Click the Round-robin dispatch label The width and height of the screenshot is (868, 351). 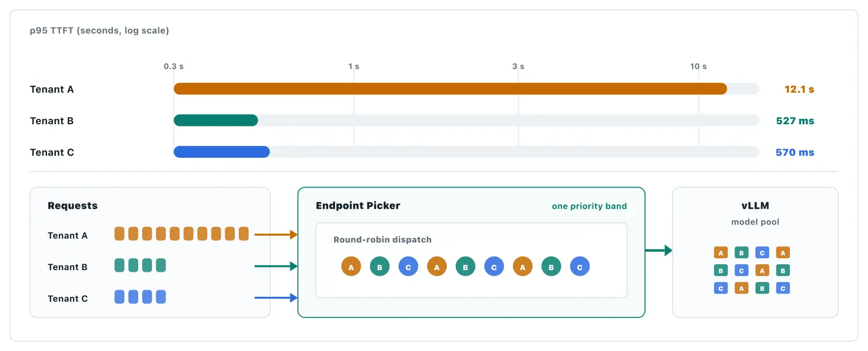click(382, 240)
